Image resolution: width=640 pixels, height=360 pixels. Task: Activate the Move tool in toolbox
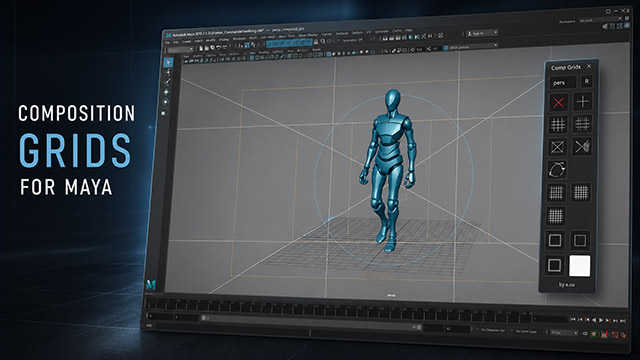(166, 92)
